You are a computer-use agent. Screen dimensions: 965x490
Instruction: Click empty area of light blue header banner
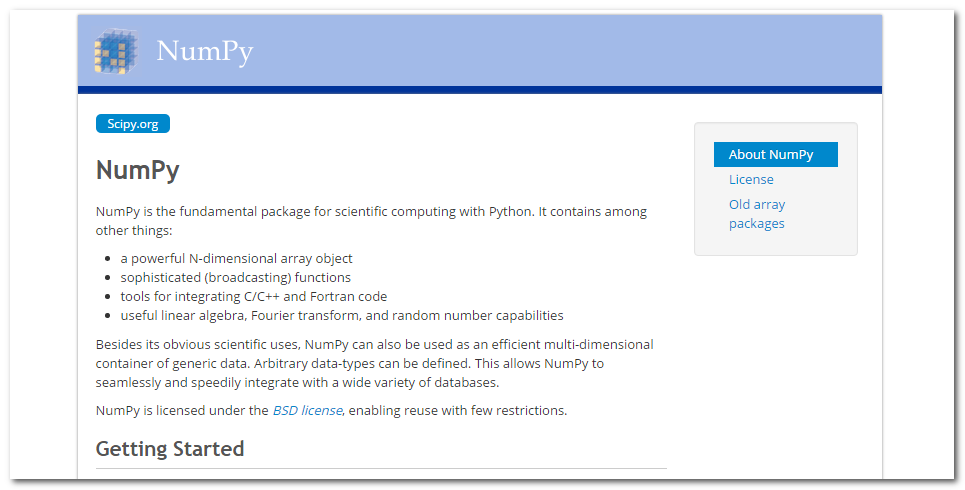pyautogui.click(x=554, y=51)
